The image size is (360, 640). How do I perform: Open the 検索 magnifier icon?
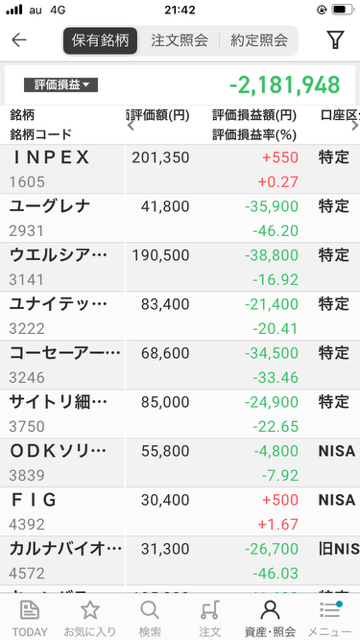click(149, 611)
